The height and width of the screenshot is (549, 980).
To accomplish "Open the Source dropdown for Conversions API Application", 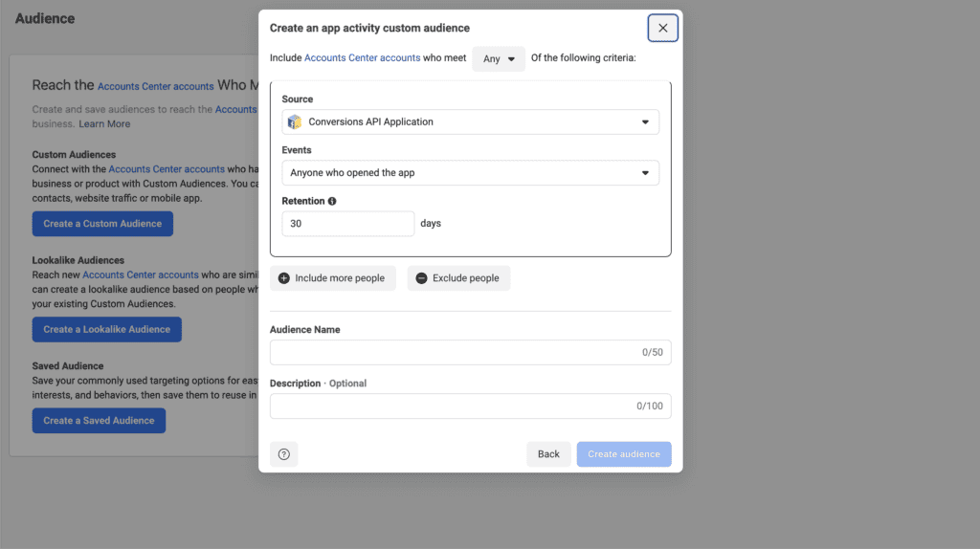I will coord(470,121).
